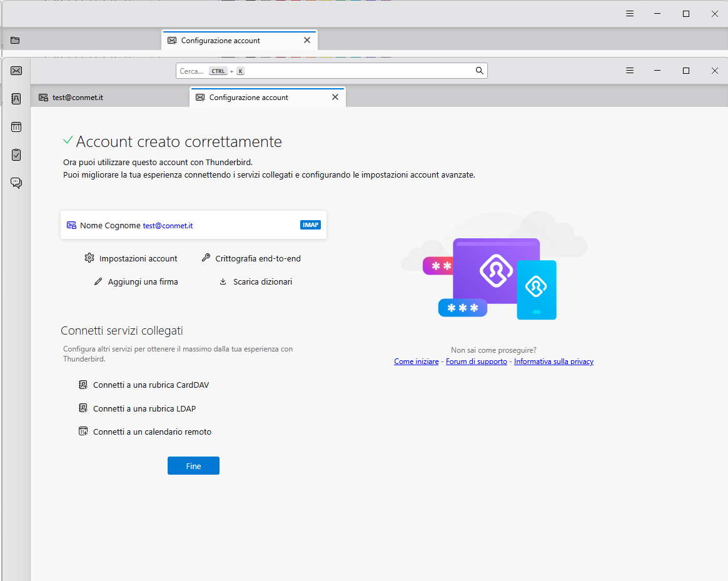728x581 pixels.
Task: Switch to the test@conmet.it tab
Action: click(78, 98)
